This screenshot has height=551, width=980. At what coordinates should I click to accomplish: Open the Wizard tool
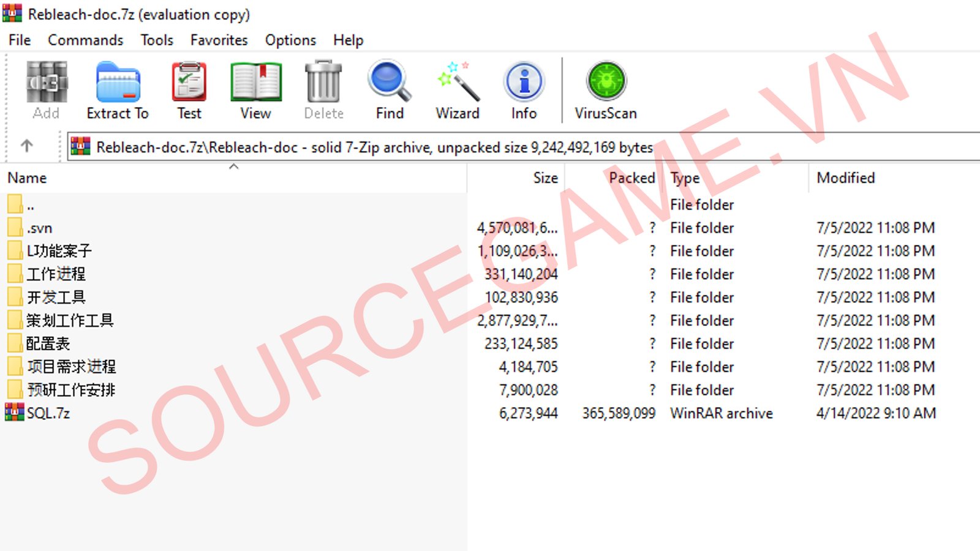tap(457, 90)
